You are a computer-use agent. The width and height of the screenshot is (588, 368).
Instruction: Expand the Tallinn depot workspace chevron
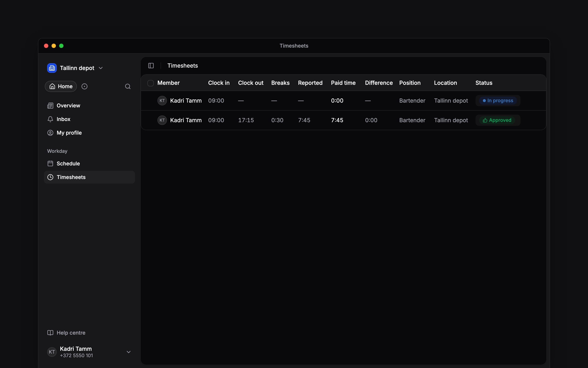[x=101, y=68]
